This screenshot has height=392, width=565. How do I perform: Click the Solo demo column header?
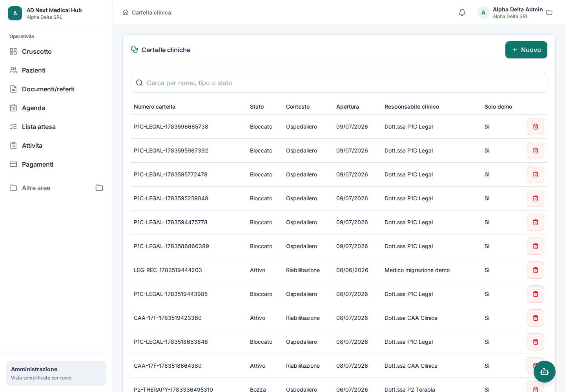pyautogui.click(x=498, y=107)
